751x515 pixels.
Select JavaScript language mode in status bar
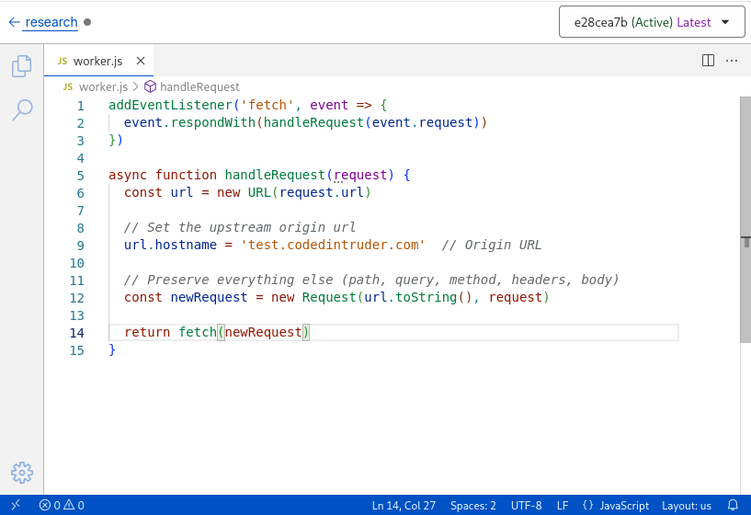[x=616, y=505]
